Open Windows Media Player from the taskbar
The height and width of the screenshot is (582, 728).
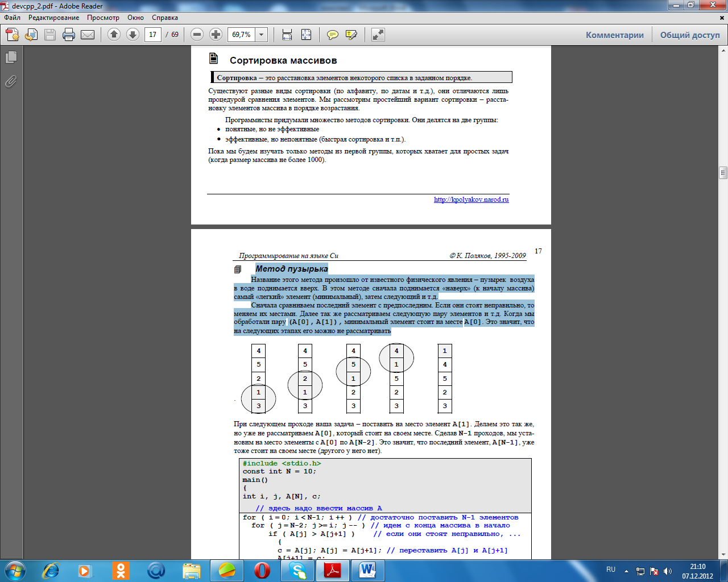pyautogui.click(x=85, y=570)
